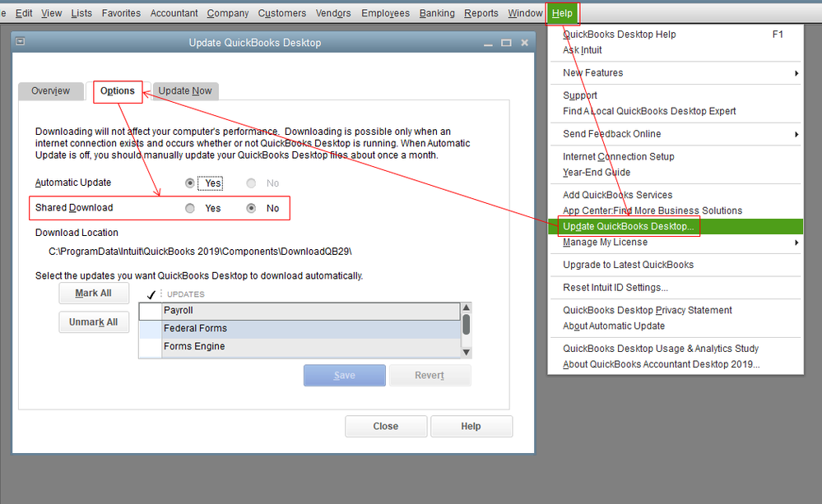Click the dialog's title bar system icon

(x=20, y=41)
